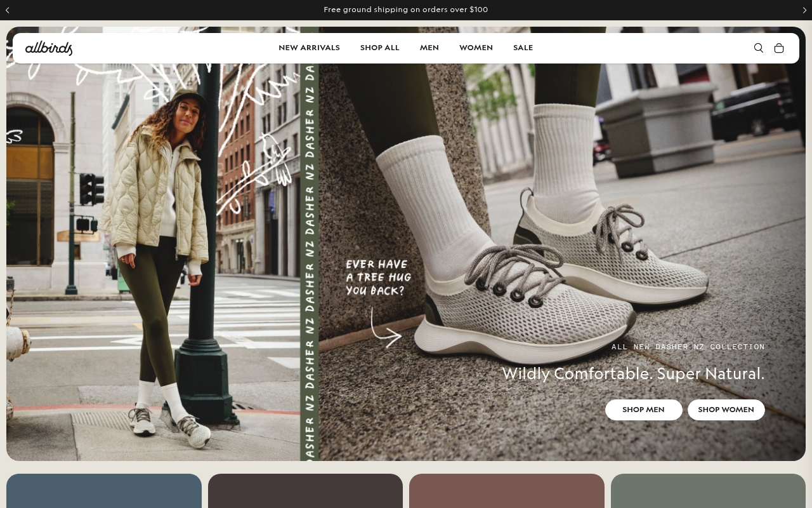Click the Shop Men button
The width and height of the screenshot is (812, 508).
point(643,410)
